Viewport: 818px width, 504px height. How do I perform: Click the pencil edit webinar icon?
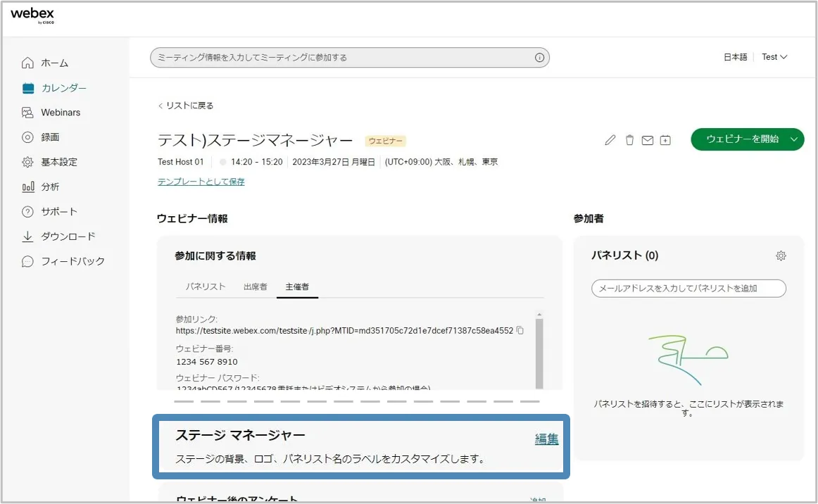point(610,140)
